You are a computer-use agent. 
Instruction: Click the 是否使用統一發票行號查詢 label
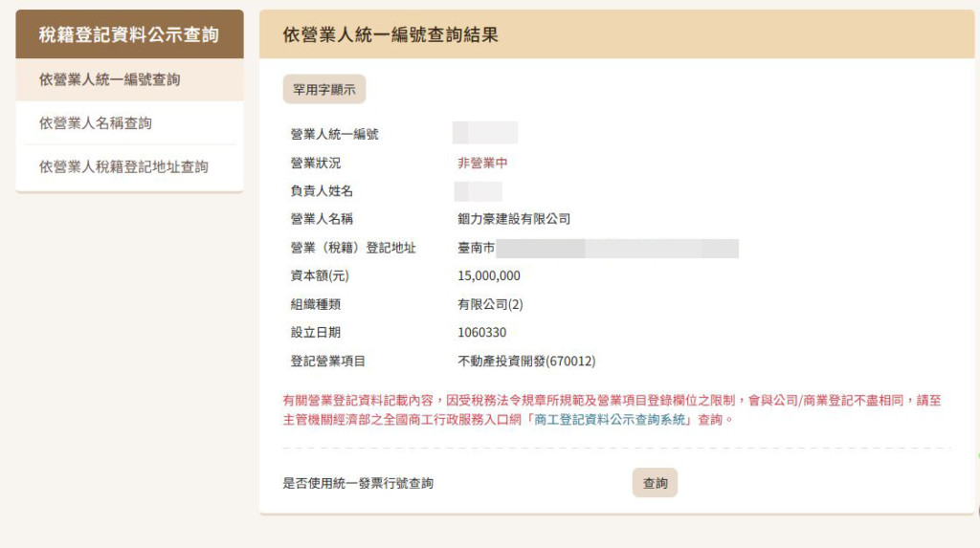(358, 484)
